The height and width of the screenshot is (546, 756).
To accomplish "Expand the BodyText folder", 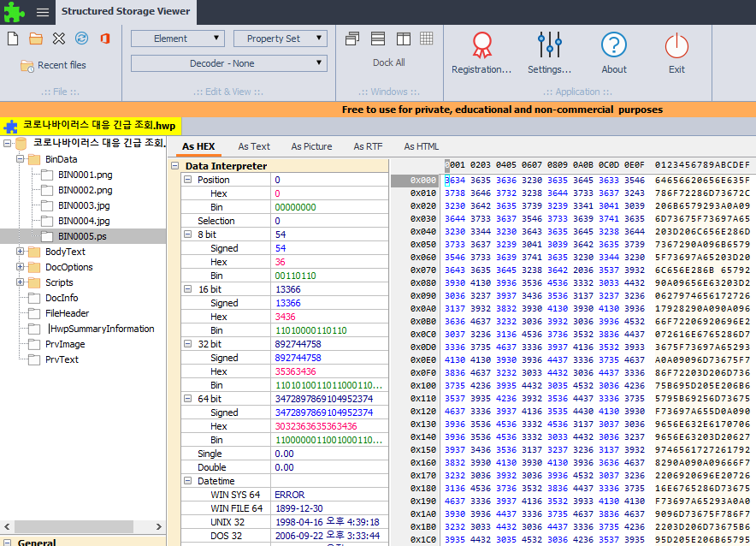I will (x=20, y=252).
